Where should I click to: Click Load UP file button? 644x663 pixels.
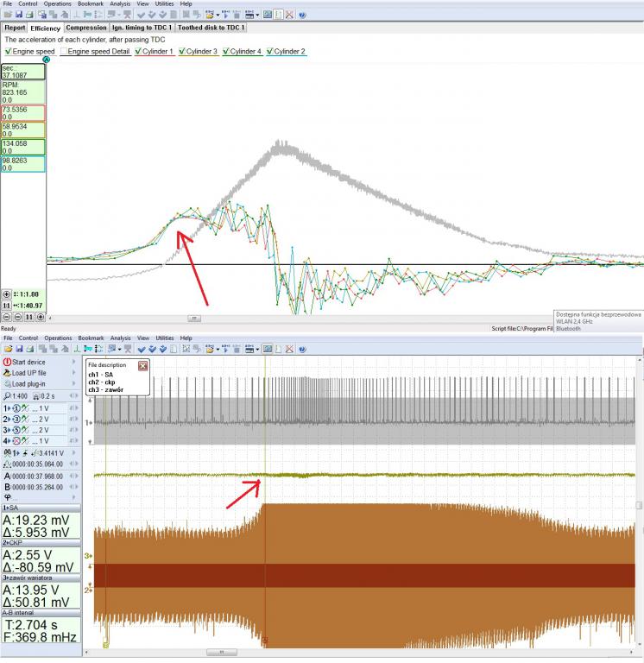click(x=28, y=373)
